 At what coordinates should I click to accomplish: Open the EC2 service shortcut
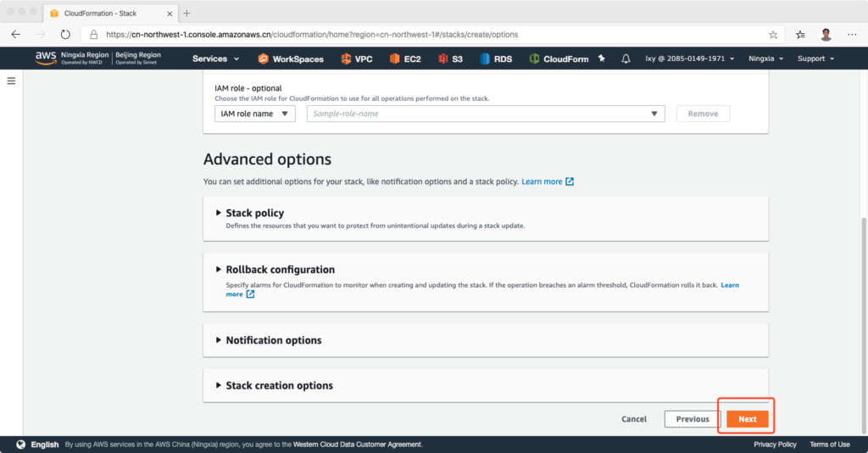[405, 59]
